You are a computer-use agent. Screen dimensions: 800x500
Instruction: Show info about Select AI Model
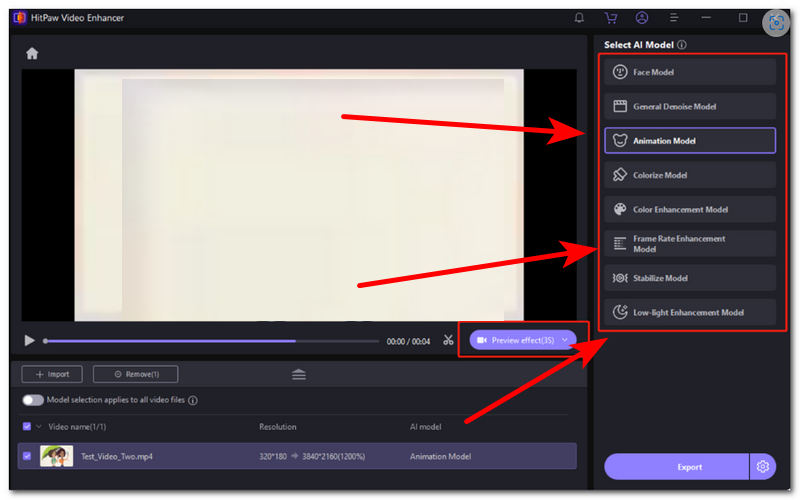pos(682,45)
